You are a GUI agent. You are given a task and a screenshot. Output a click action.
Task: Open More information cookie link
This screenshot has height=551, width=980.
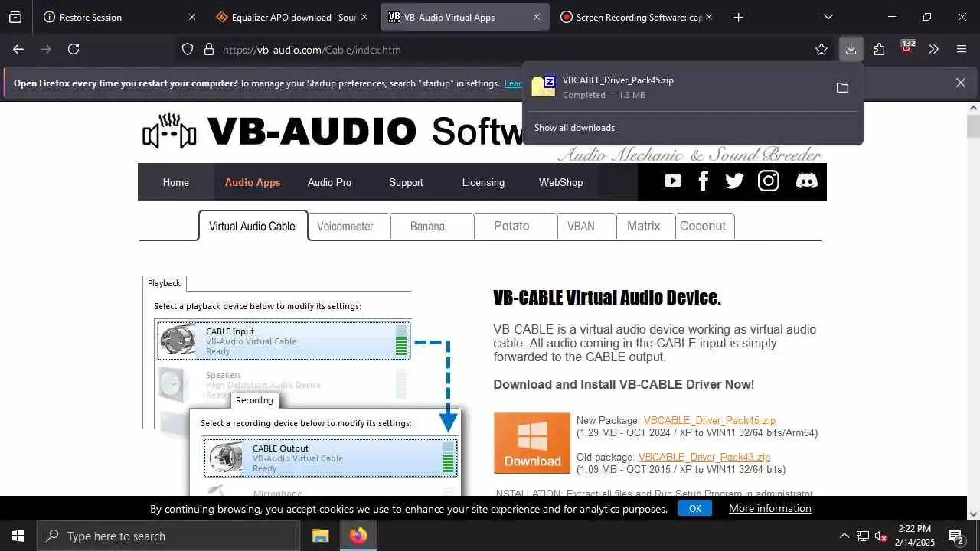[770, 508]
